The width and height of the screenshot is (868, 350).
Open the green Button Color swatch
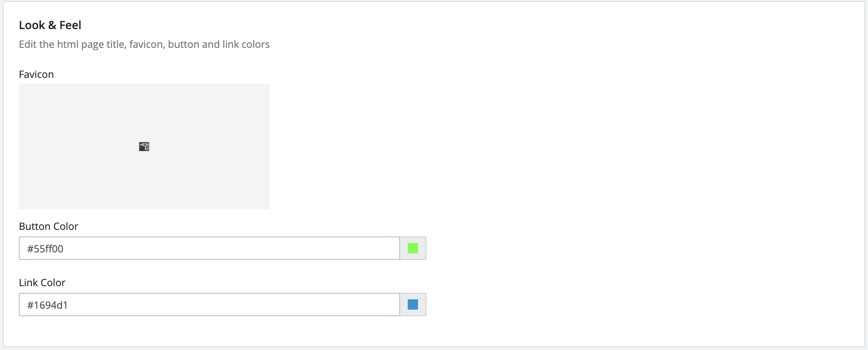[413, 248]
